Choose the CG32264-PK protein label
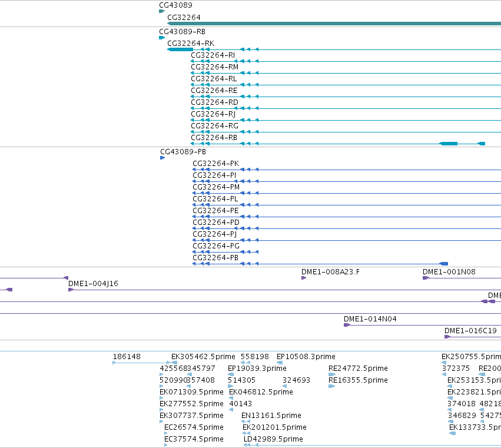The width and height of the screenshot is (501, 448). [x=215, y=164]
